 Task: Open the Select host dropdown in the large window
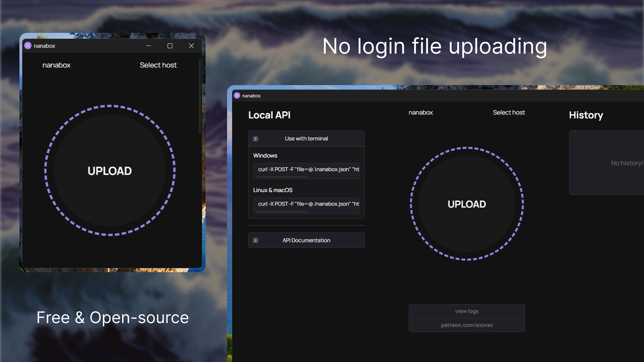tap(509, 112)
